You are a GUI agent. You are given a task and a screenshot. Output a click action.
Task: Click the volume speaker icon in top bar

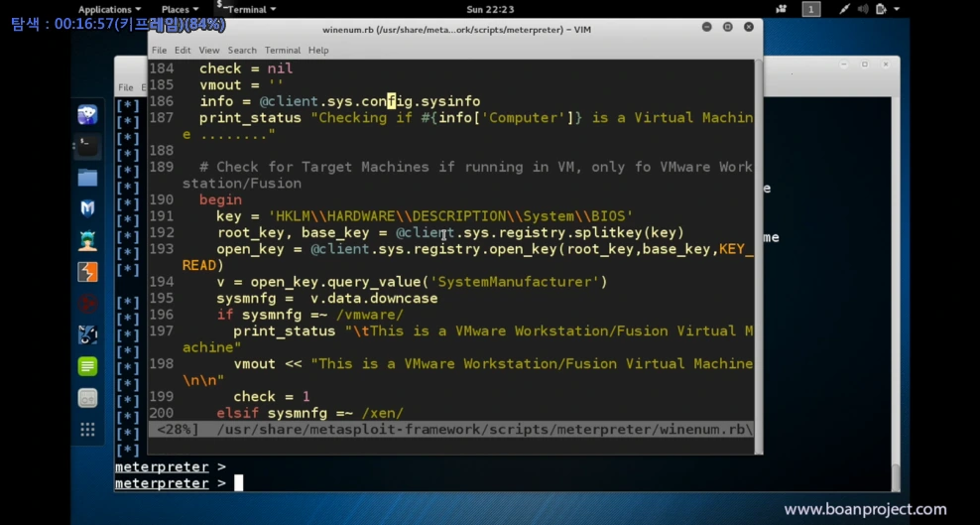[x=863, y=9]
